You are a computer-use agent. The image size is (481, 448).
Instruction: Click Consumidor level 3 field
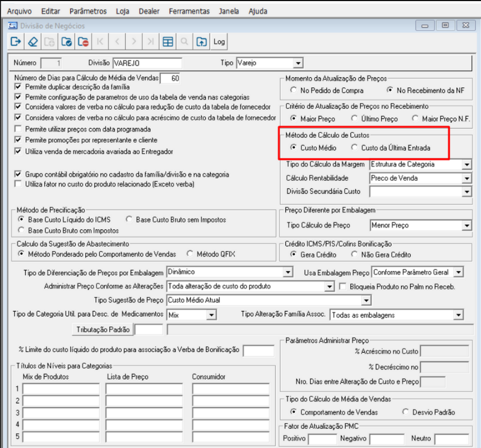coord(230,413)
